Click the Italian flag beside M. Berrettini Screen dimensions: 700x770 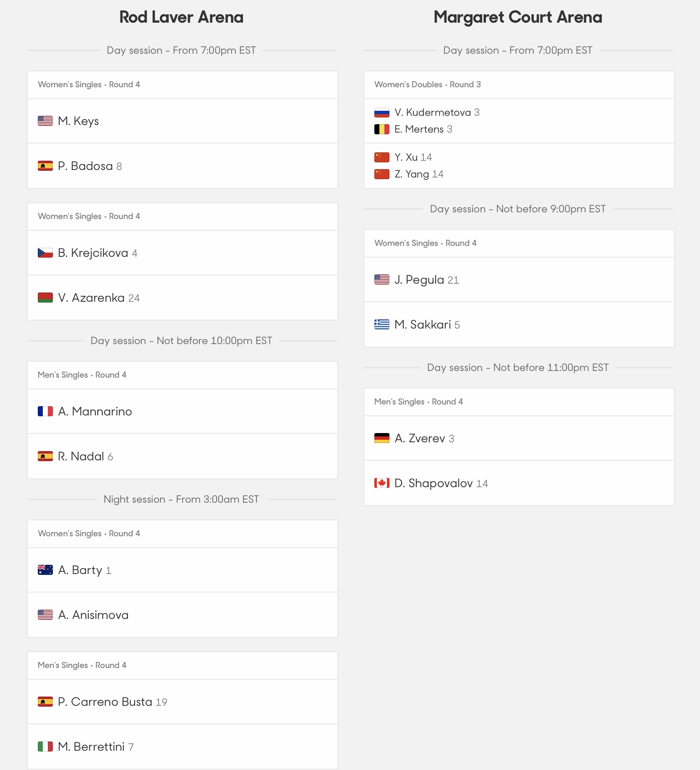pyautogui.click(x=45, y=747)
